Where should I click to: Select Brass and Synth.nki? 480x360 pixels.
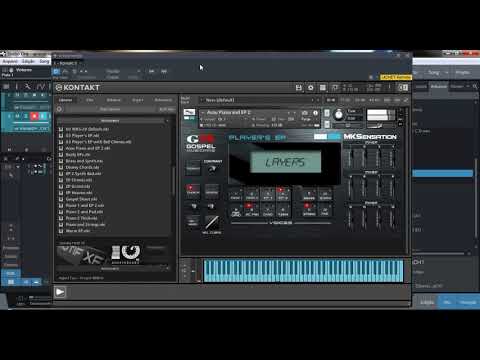pyautogui.click(x=84, y=161)
